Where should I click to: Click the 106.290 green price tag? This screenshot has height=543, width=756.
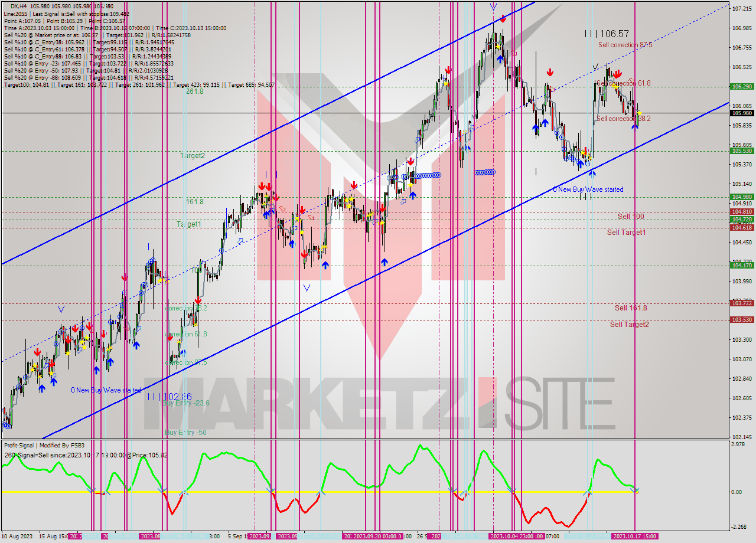(742, 86)
